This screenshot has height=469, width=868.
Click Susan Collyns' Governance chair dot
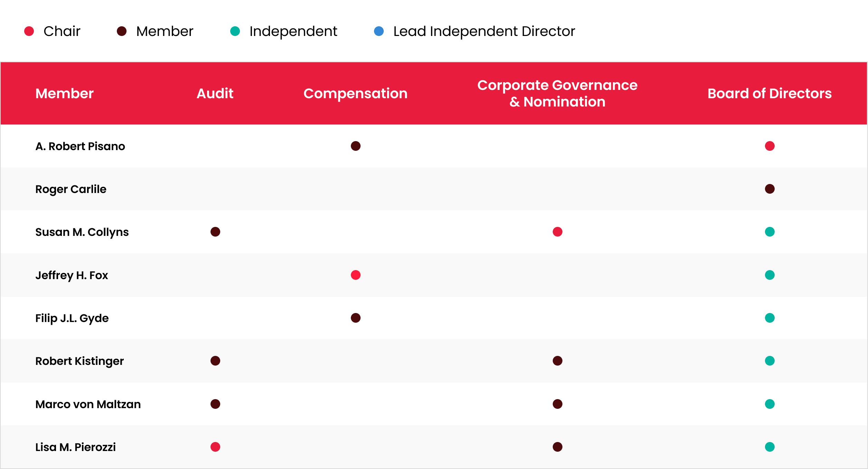pos(557,232)
